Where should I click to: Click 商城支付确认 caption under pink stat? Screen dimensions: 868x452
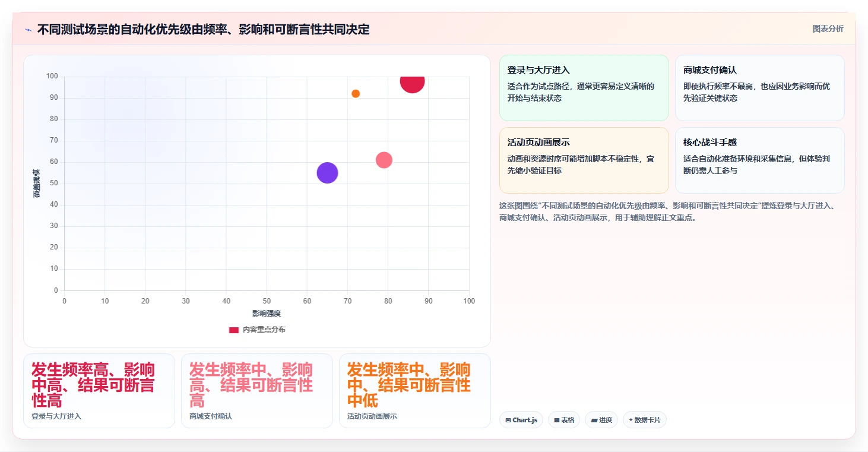point(211,416)
